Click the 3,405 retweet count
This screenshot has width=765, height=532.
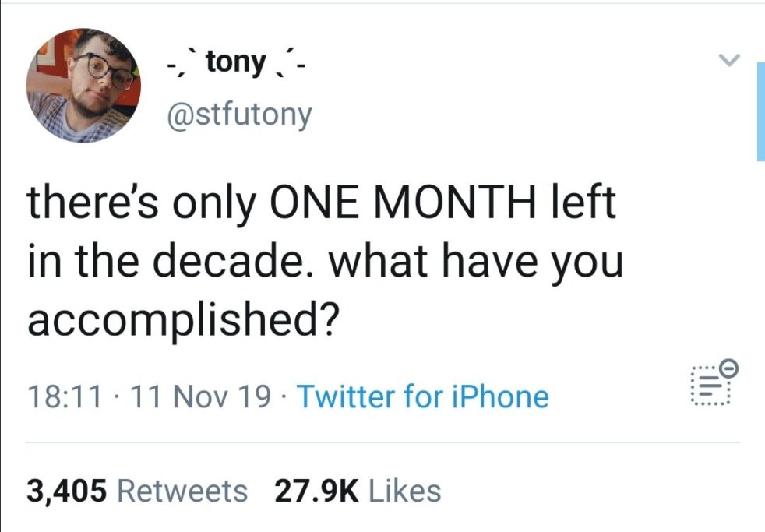[66, 491]
